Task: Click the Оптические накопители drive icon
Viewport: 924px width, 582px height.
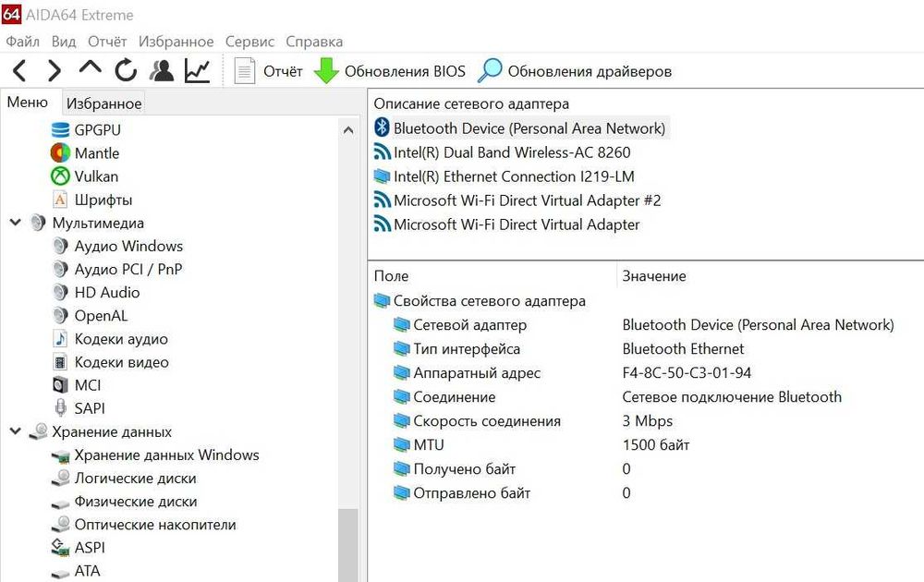Action: [60, 525]
